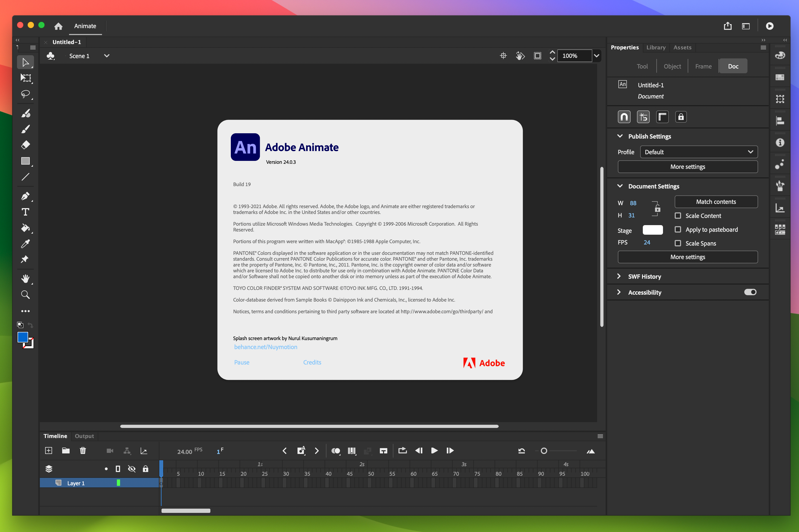
Task: Toggle Accessibility switch on
Action: [750, 291]
